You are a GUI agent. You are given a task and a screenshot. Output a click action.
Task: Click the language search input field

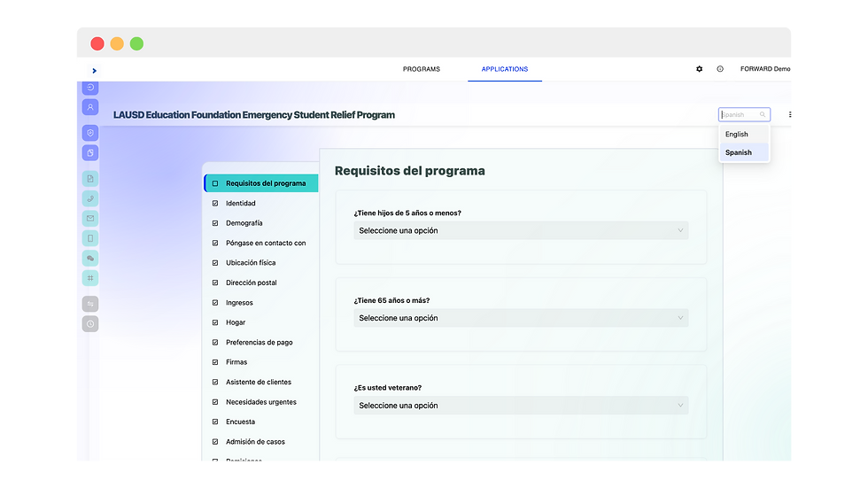[744, 114]
